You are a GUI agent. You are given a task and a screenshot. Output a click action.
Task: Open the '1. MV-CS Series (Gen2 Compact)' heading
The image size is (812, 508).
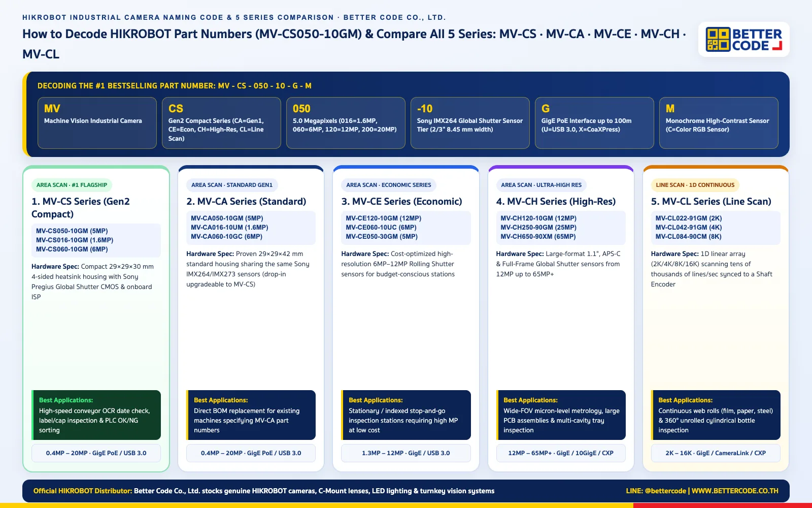pyautogui.click(x=81, y=208)
